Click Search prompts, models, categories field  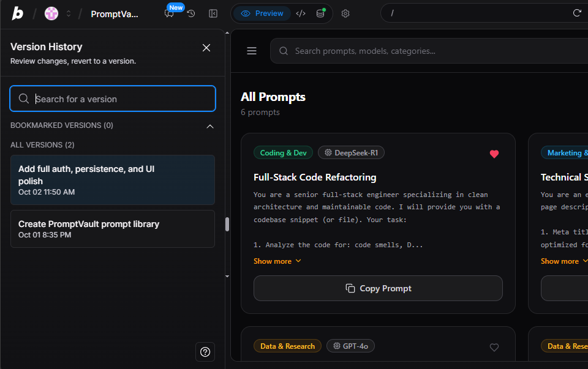pyautogui.click(x=429, y=51)
